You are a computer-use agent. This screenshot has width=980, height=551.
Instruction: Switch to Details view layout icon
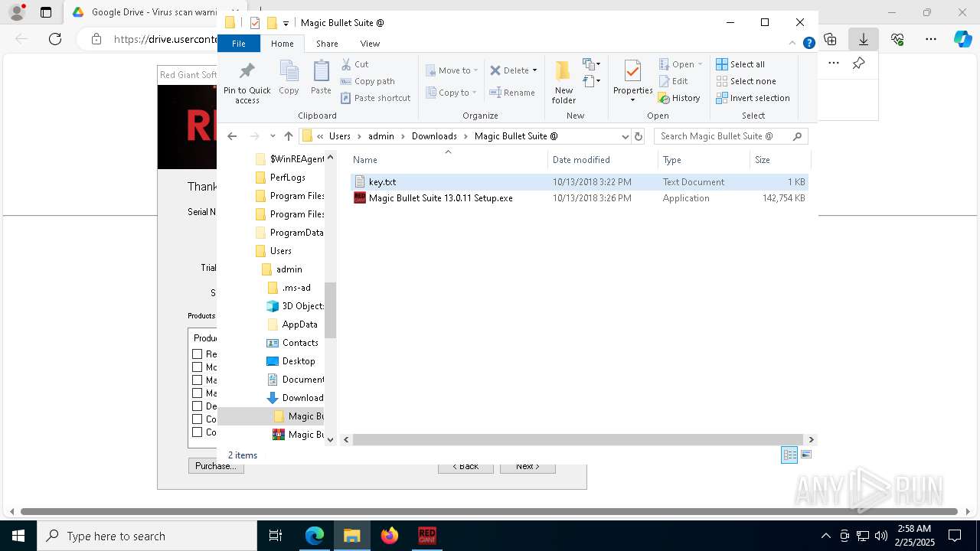[789, 455]
